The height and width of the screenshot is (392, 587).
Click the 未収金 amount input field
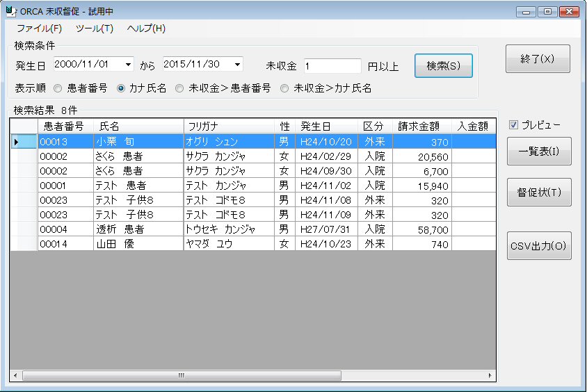point(332,66)
